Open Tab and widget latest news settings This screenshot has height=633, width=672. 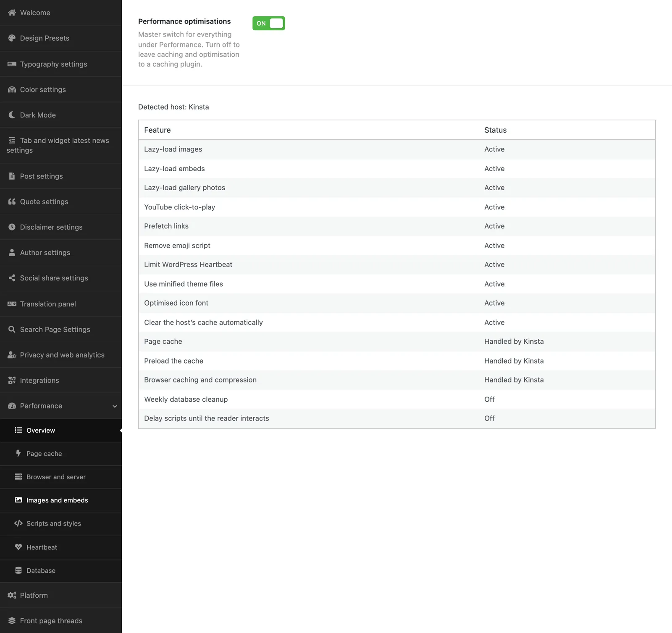(x=61, y=145)
